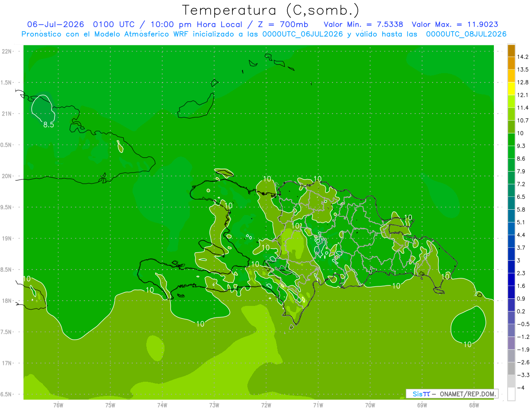Select '0000UTC_08JUL2026' valid-until timestamp
Screen dimensions: 532x411
tap(466, 34)
